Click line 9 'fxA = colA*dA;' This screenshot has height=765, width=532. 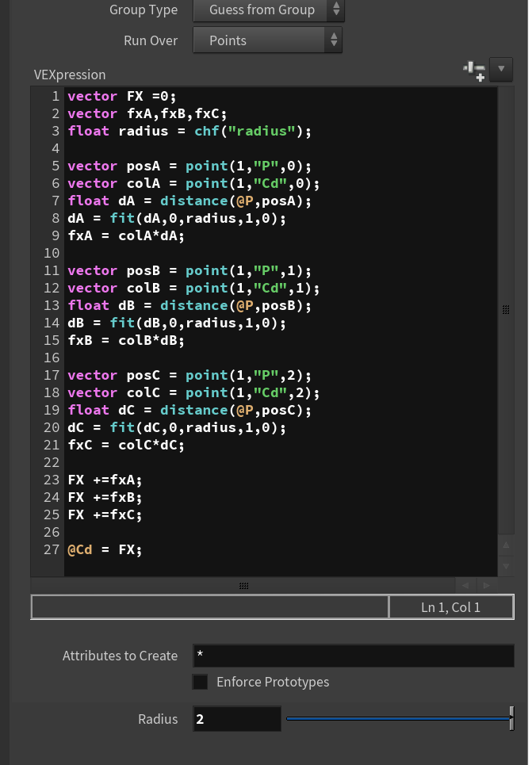(126, 235)
